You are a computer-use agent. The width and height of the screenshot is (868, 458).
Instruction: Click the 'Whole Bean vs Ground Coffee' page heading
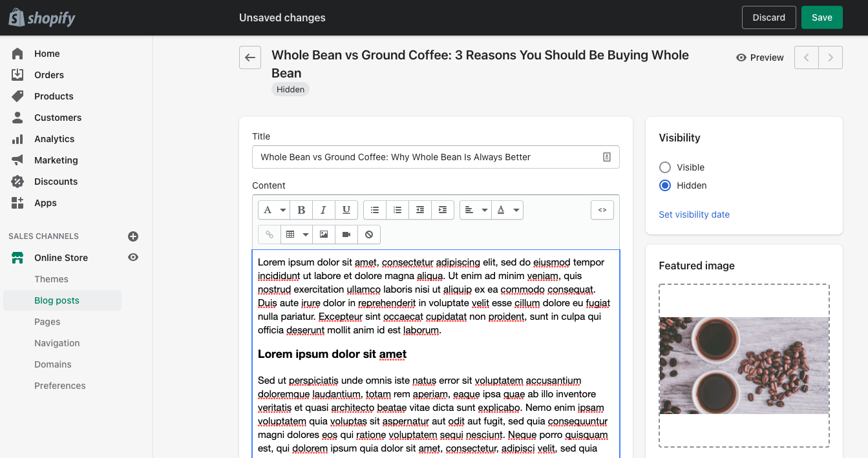(480, 64)
